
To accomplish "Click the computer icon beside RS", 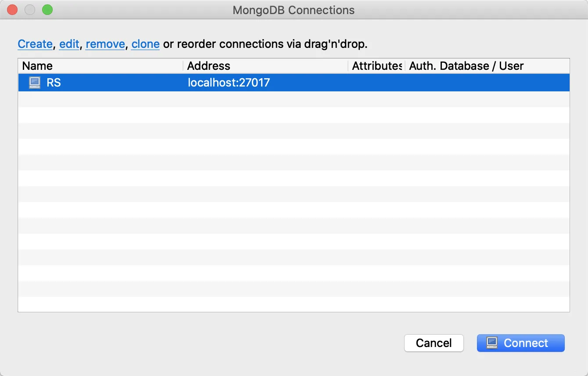I will (34, 83).
